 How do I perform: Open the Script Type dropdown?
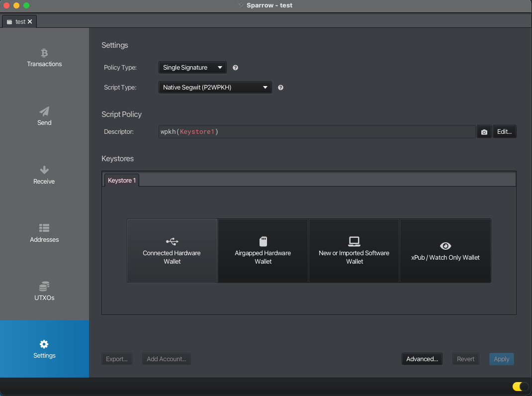tap(215, 87)
